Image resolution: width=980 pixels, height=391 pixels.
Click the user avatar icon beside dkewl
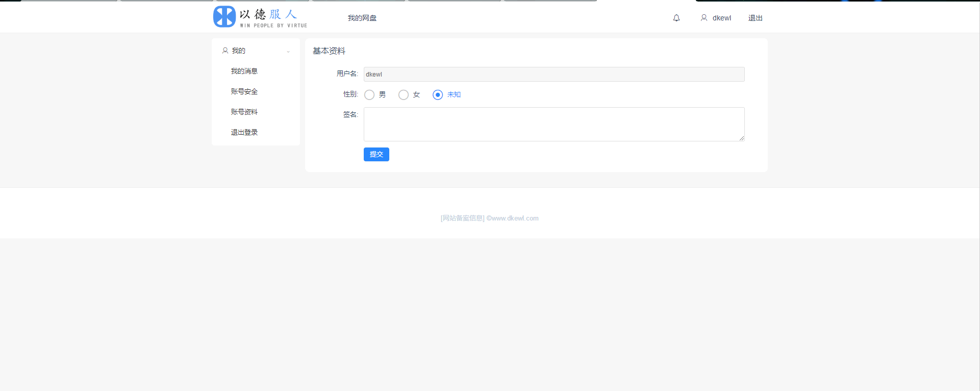click(704, 18)
